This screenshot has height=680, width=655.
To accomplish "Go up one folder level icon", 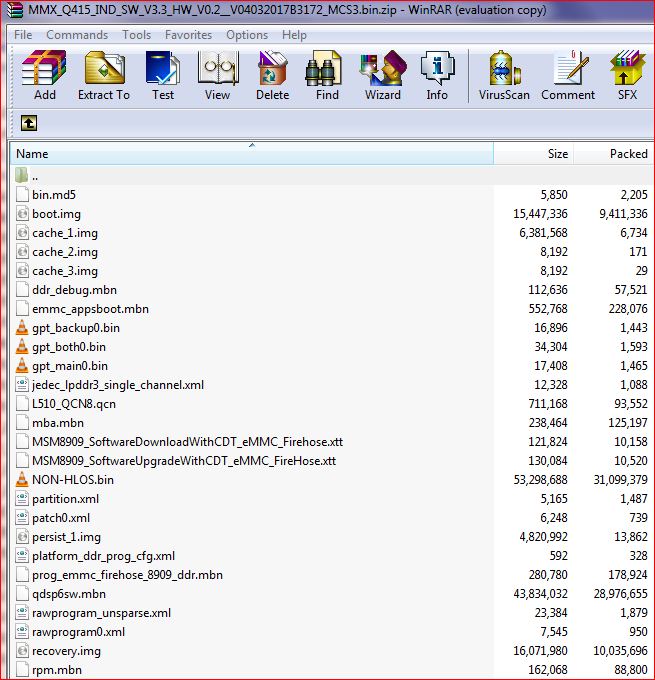I will [28, 123].
